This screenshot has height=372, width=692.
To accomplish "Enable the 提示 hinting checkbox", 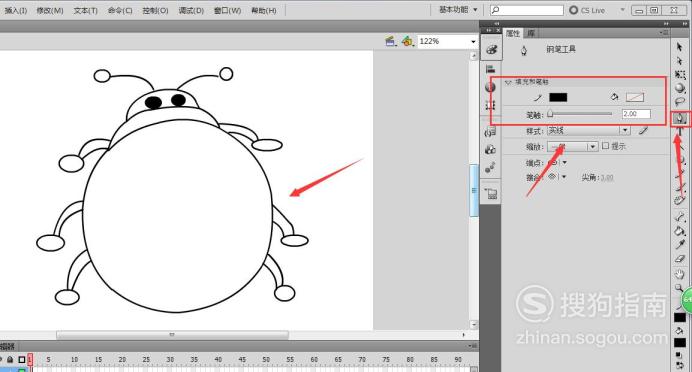I will (x=606, y=146).
